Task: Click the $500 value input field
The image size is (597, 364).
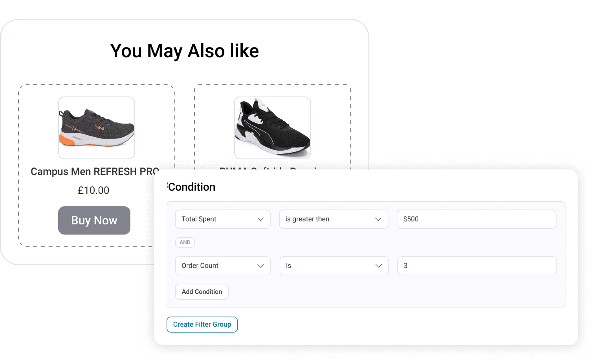Action: point(476,219)
